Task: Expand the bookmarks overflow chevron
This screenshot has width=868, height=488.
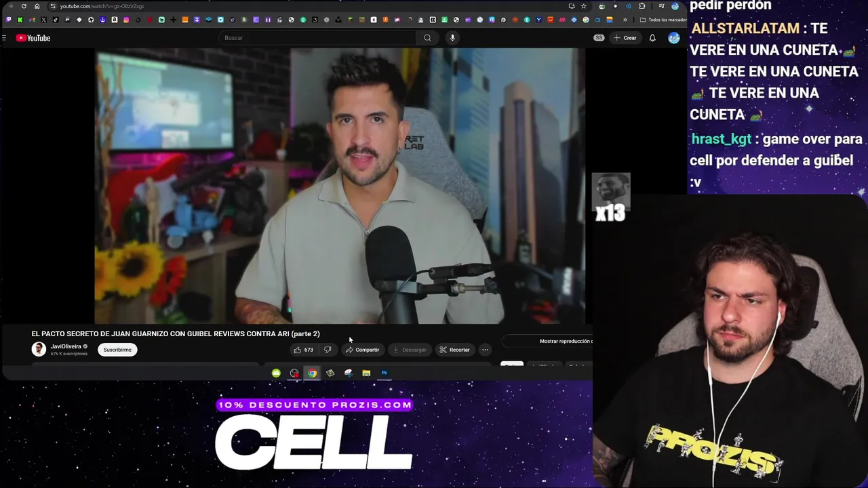Action: coord(625,20)
